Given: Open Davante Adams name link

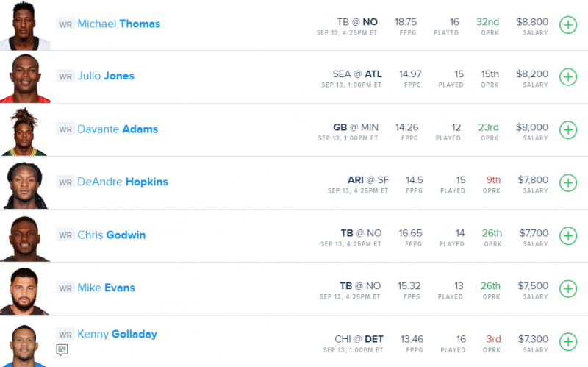Looking at the screenshot, I should coord(118,129).
